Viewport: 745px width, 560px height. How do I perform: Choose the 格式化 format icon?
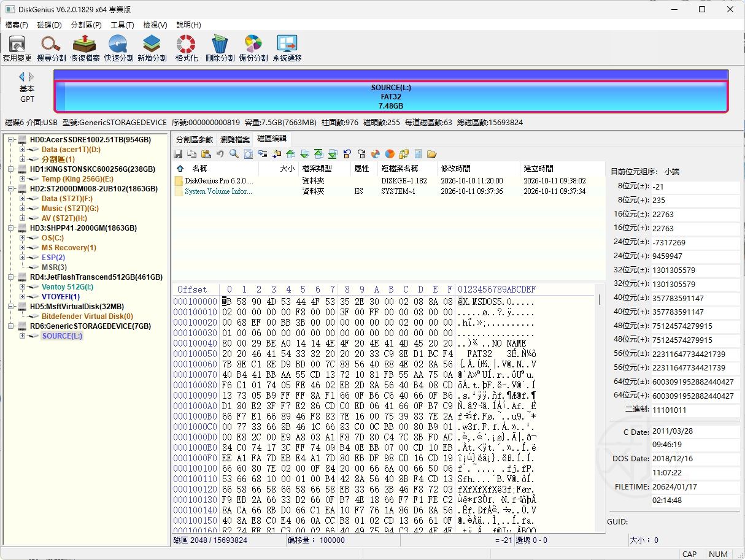click(186, 48)
